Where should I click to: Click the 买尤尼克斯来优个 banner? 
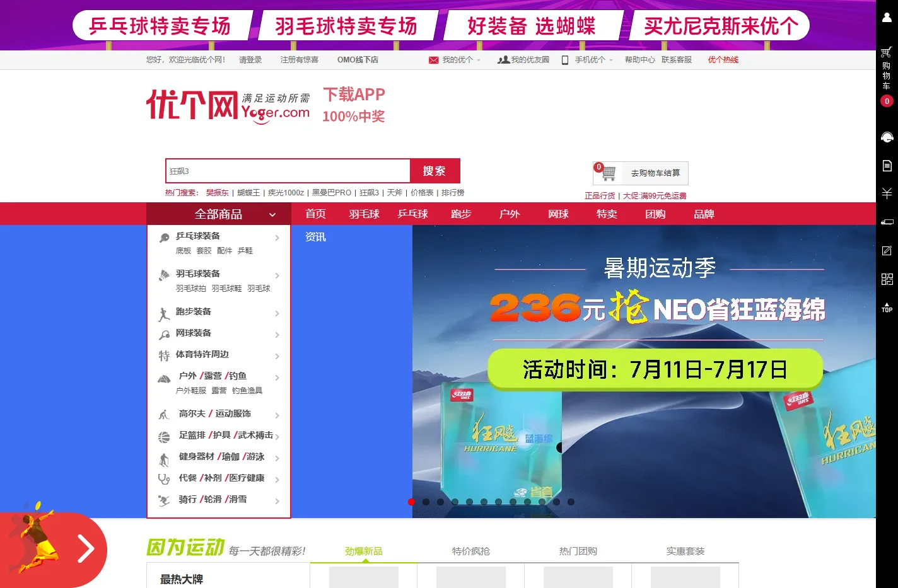(721, 25)
